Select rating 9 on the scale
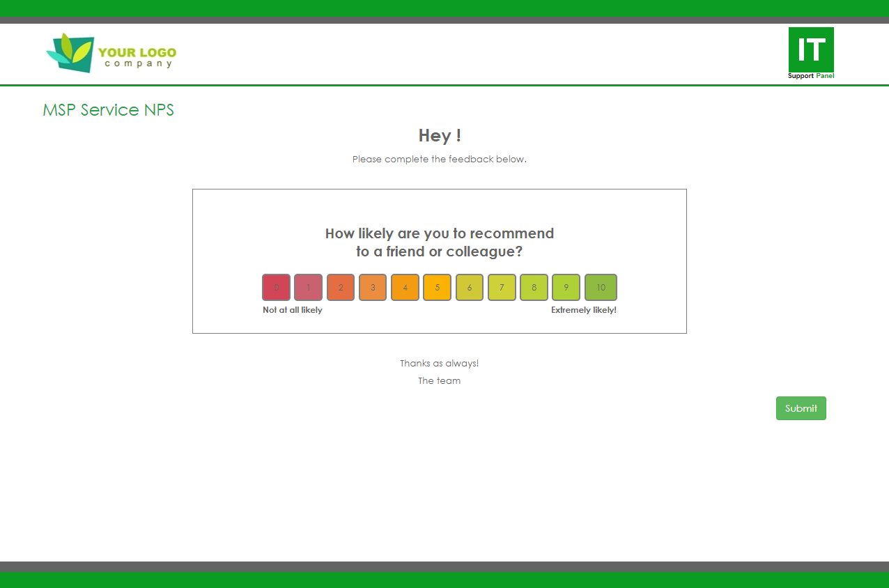Viewport: 889px width, 588px height. click(x=566, y=287)
